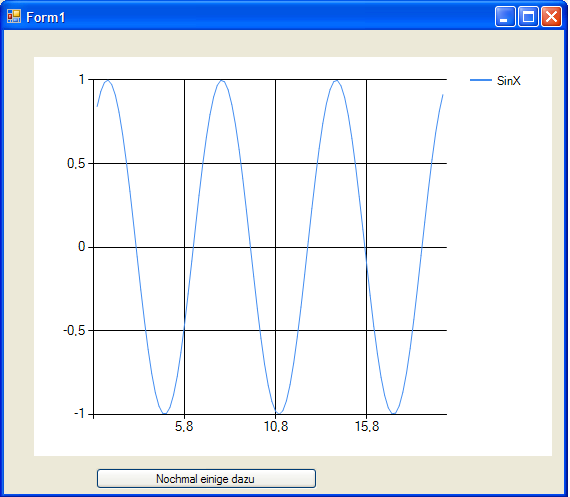Image resolution: width=570 pixels, height=497 pixels.
Task: Close the Form1 window
Action: (x=551, y=17)
